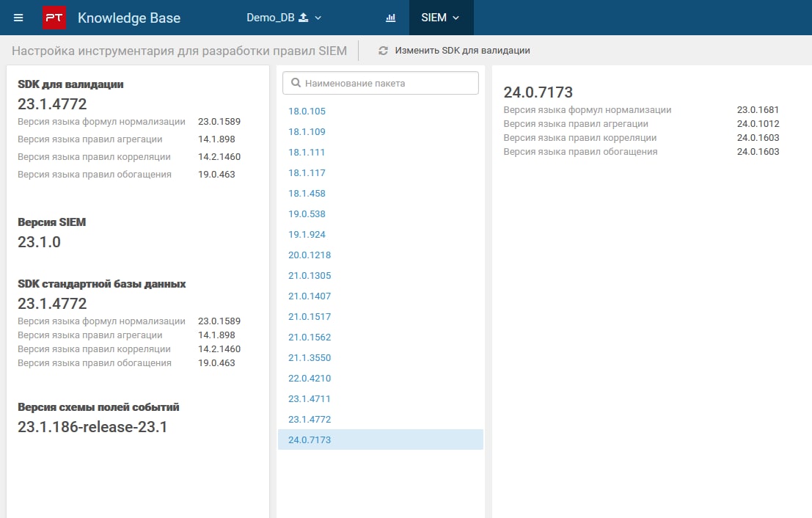
Task: Click the search magnifier icon
Action: point(296,83)
